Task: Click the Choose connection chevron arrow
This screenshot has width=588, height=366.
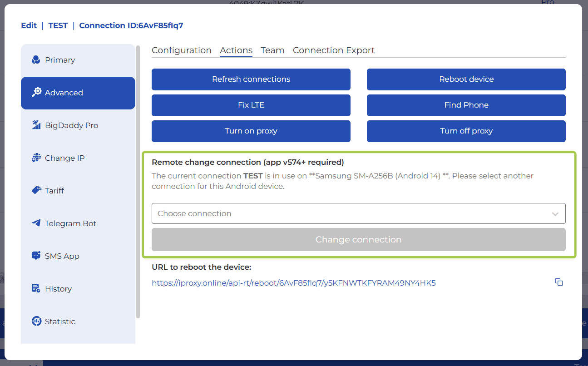Action: tap(555, 214)
